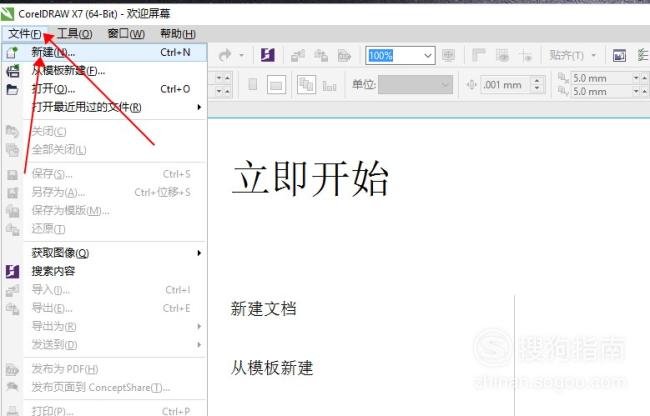This screenshot has height=416, width=650.
Task: Open the 窗口(W) menu
Action: coord(126,34)
